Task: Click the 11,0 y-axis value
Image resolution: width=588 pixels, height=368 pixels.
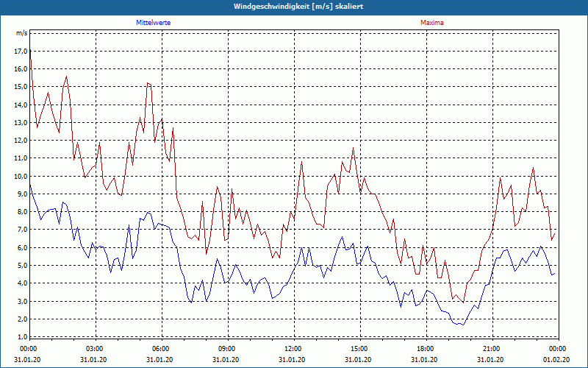Action: point(21,158)
